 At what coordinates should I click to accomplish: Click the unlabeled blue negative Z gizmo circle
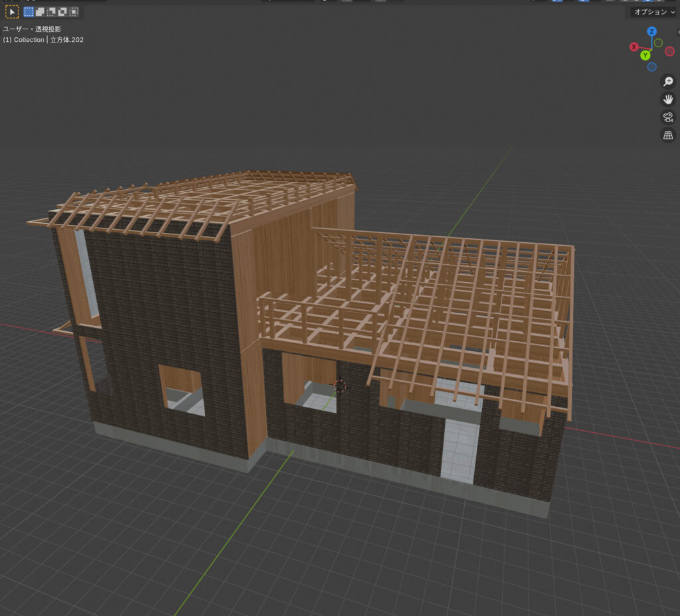(651, 67)
